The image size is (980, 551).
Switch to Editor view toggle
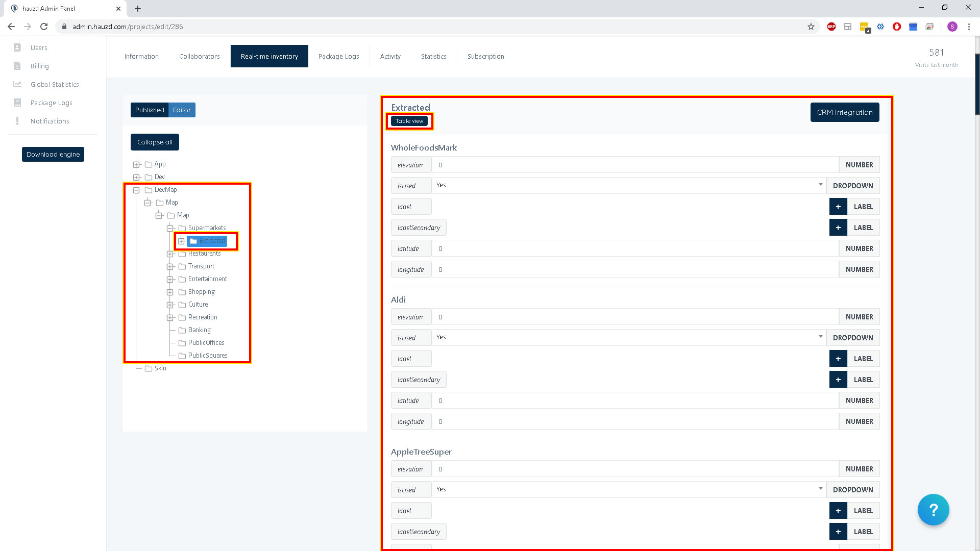pyautogui.click(x=182, y=110)
